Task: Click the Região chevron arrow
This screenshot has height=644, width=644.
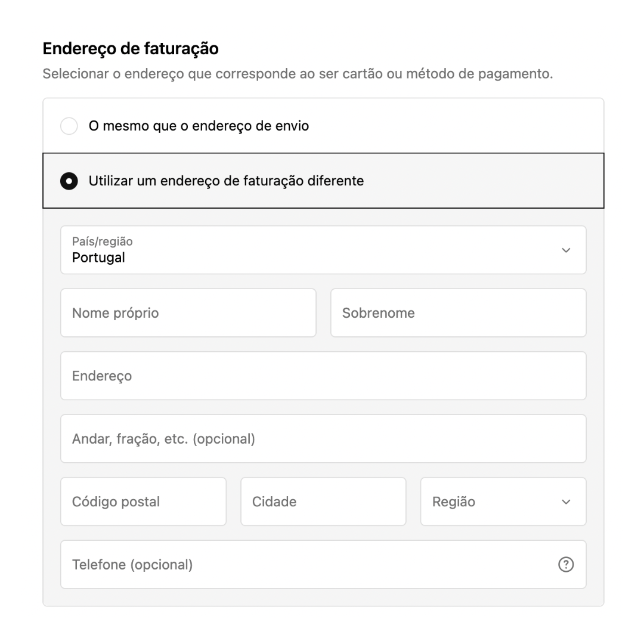Action: click(565, 502)
